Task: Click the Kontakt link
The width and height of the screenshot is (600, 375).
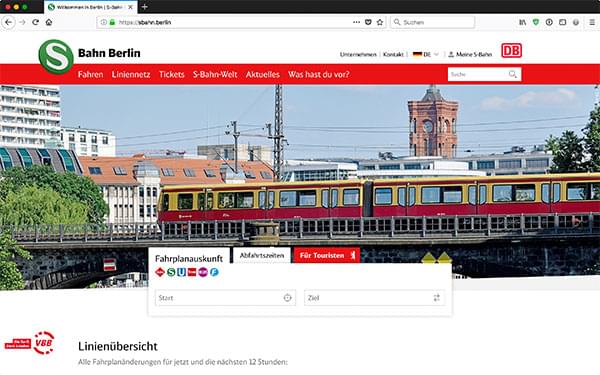Action: (x=393, y=54)
